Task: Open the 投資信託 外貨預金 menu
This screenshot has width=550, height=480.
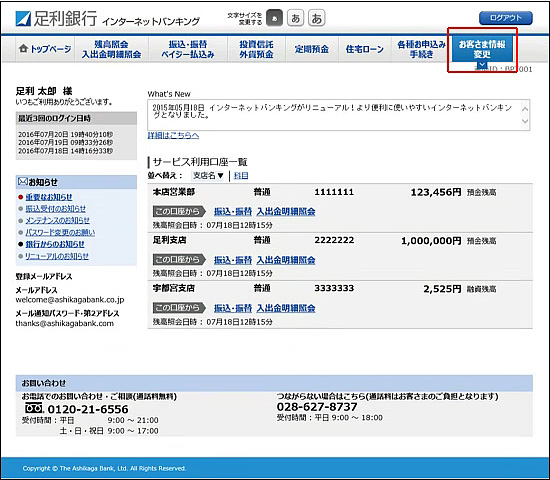Action: (256, 49)
